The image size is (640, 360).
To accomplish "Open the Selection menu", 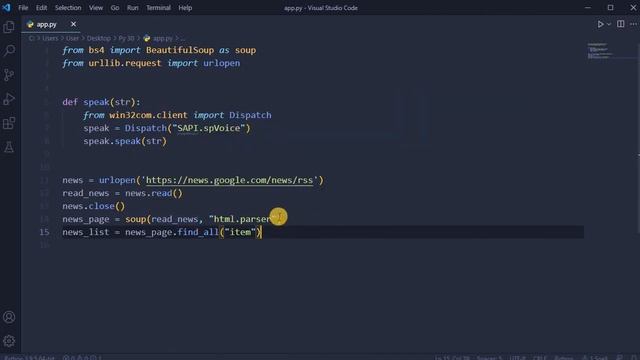I will pos(68,8).
